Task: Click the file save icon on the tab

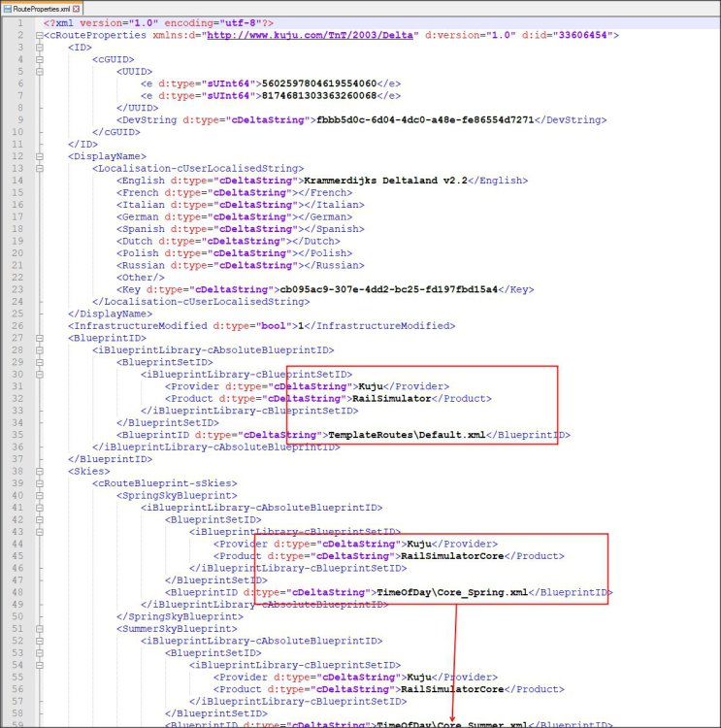Action: 6,8
